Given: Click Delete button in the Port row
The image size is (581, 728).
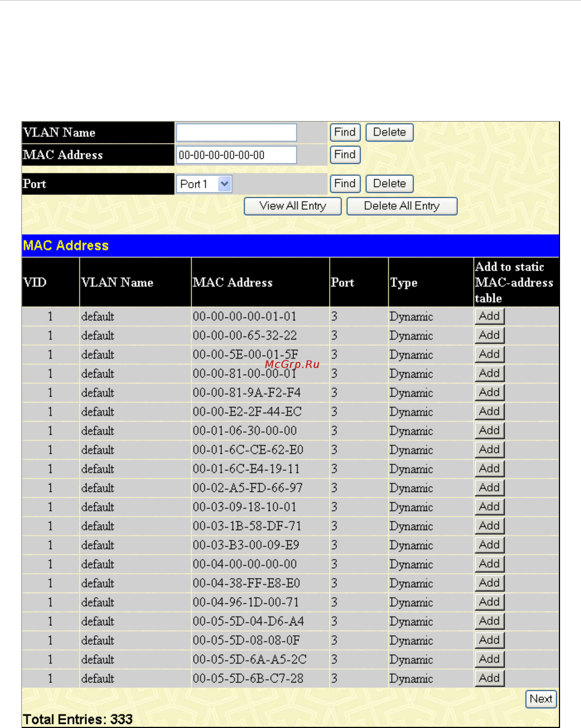Looking at the screenshot, I should pos(389,184).
